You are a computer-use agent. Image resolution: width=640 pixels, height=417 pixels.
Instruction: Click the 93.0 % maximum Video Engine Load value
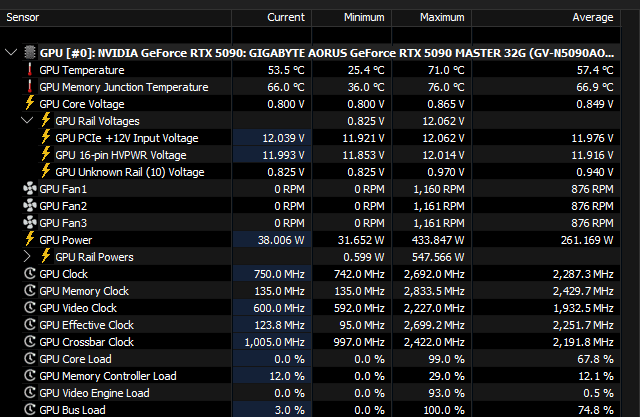pos(447,393)
